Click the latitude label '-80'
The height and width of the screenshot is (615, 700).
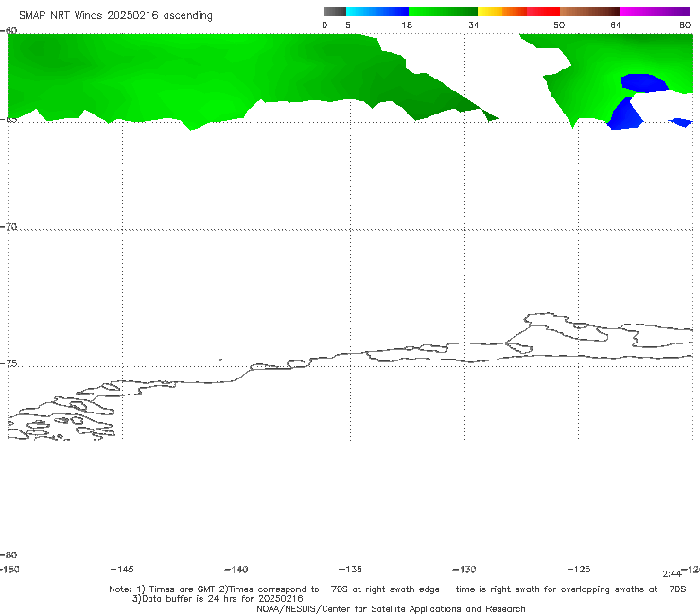[x=9, y=554]
